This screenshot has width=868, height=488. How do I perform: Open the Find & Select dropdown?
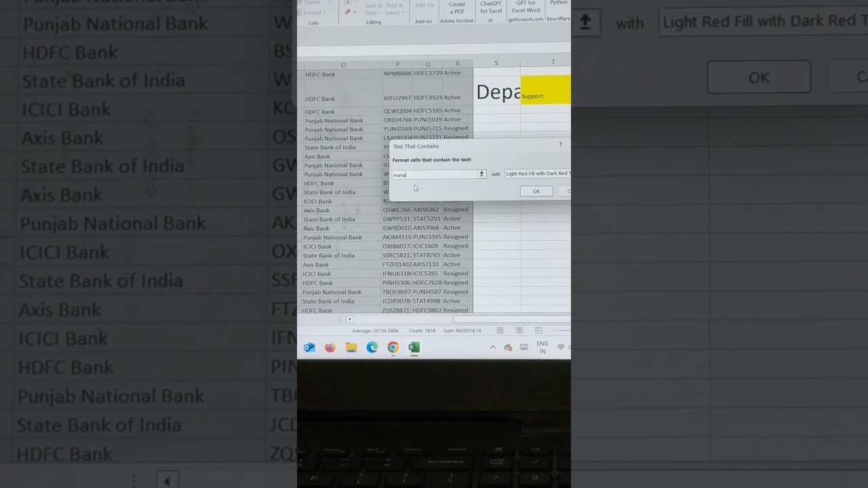coord(395,9)
